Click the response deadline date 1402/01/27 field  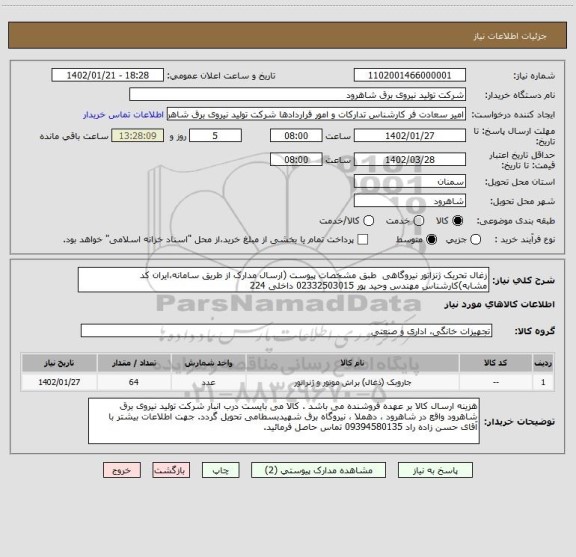410,136
